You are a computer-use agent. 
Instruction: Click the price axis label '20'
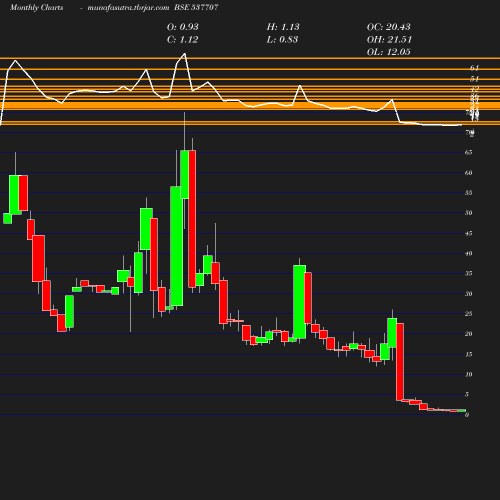pyautogui.click(x=468, y=334)
